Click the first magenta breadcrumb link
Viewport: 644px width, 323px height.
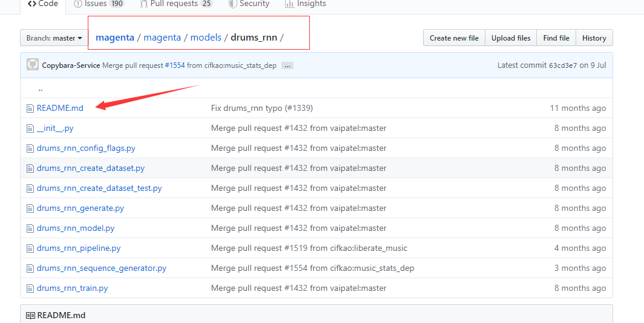[x=114, y=38]
